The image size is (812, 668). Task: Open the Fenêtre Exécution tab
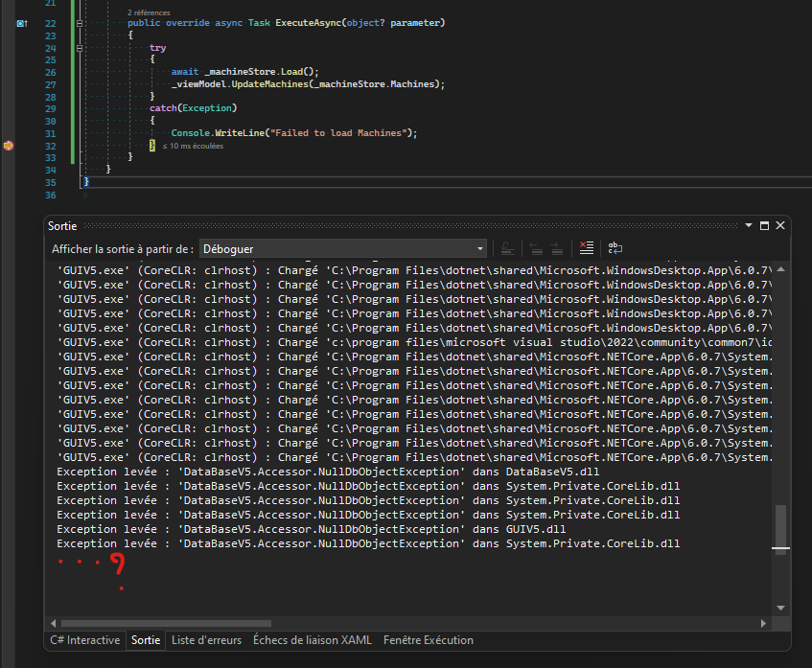pos(428,640)
